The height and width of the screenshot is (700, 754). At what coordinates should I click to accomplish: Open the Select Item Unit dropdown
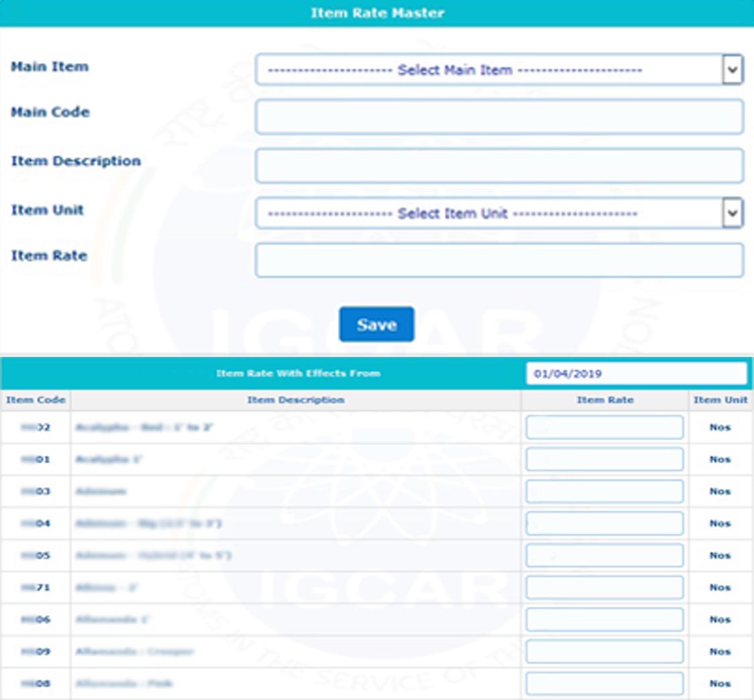click(x=489, y=213)
